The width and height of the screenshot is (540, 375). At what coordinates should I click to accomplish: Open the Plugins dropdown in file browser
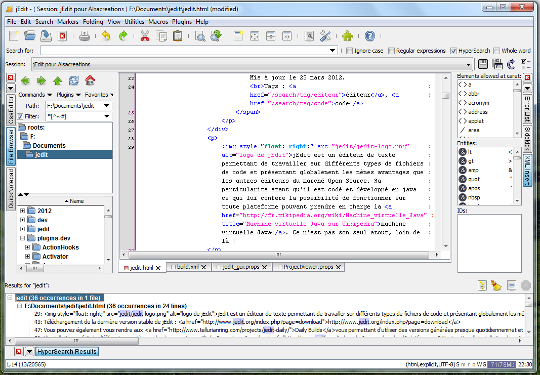(68, 95)
